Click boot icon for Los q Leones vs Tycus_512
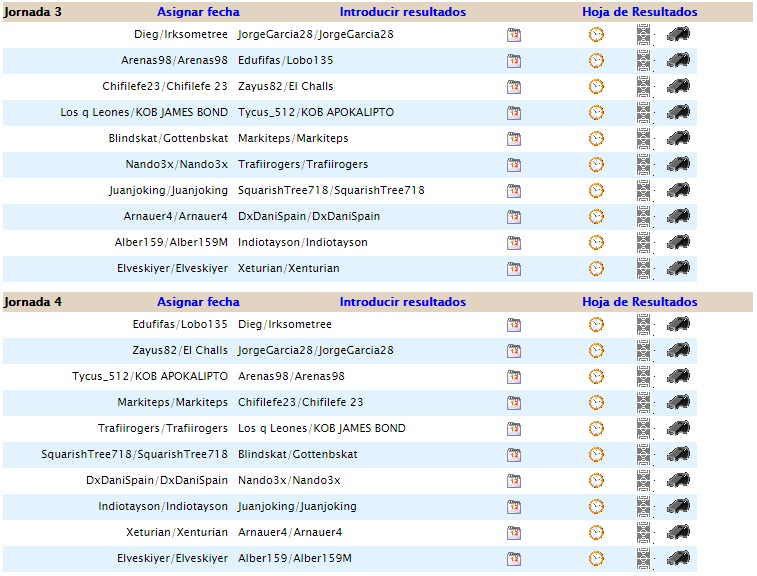The image size is (757, 576). 678,112
